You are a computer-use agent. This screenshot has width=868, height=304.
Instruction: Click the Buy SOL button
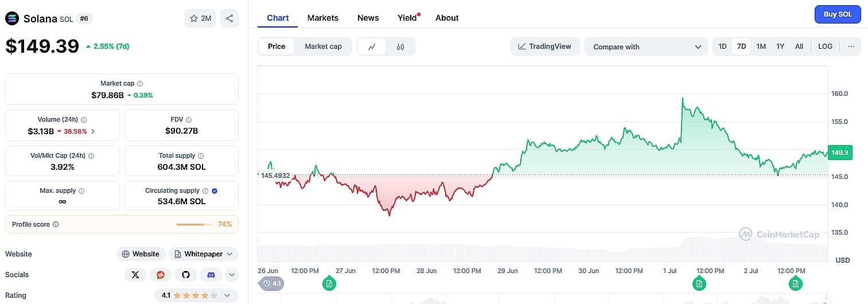pyautogui.click(x=838, y=14)
